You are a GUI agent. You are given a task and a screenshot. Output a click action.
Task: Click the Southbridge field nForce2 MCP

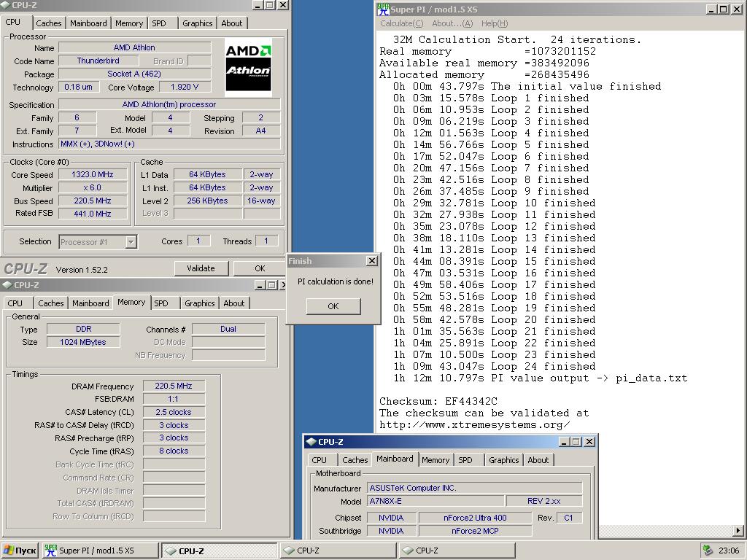point(475,531)
